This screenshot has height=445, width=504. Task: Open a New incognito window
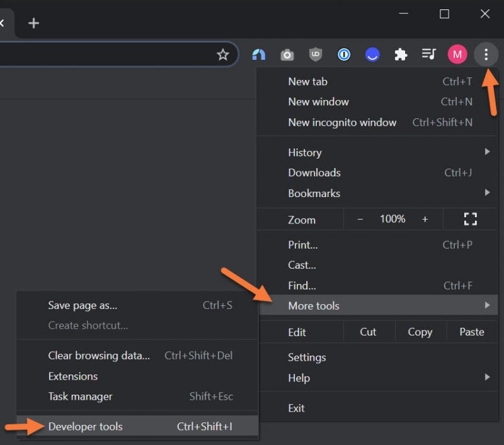(342, 122)
